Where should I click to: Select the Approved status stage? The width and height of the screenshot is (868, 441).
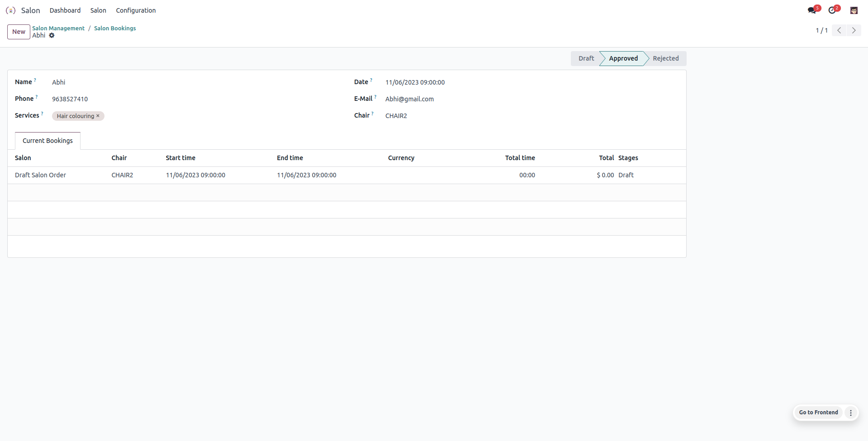coord(623,58)
